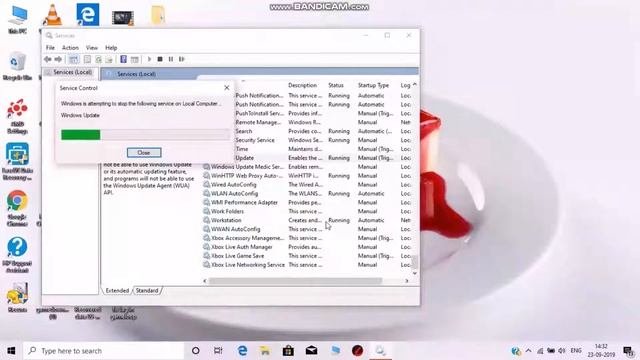Open the Action menu in Services
640x360 pixels.
[x=70, y=48]
